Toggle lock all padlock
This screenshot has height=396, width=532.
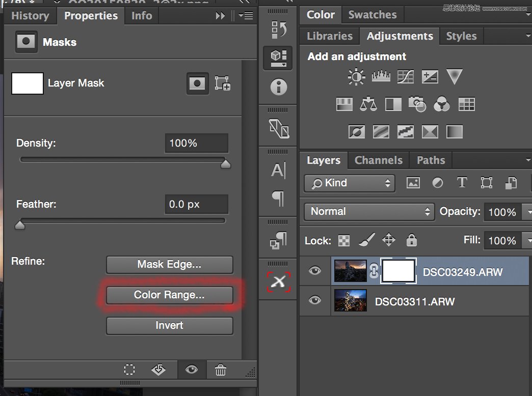click(412, 240)
